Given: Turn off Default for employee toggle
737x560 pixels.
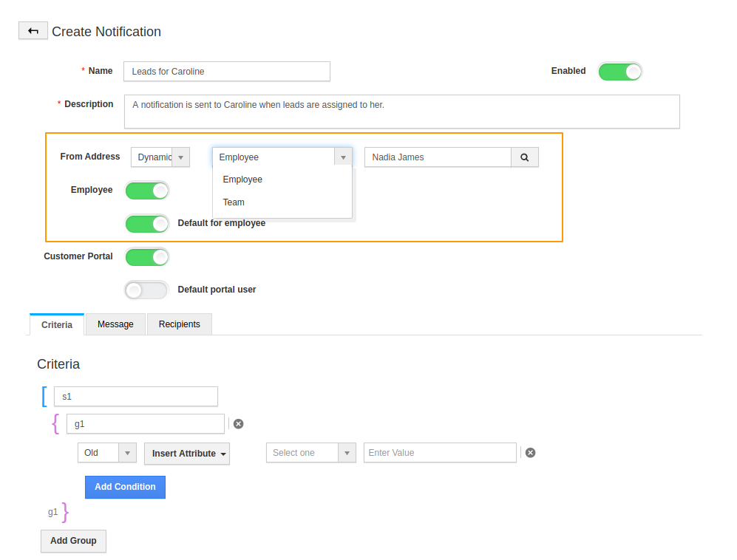Looking at the screenshot, I should (x=147, y=223).
